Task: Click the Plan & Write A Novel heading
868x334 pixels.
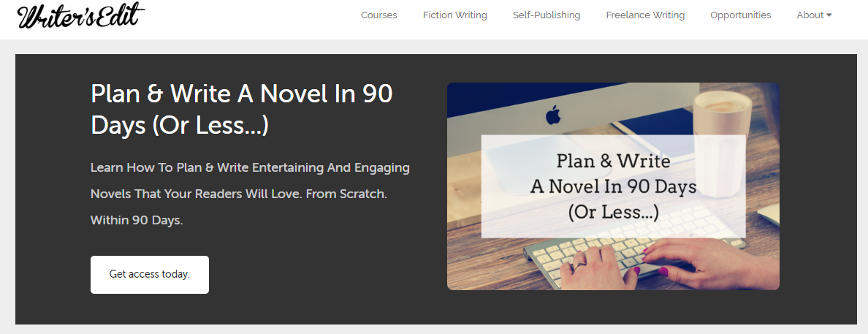Action: [242, 109]
